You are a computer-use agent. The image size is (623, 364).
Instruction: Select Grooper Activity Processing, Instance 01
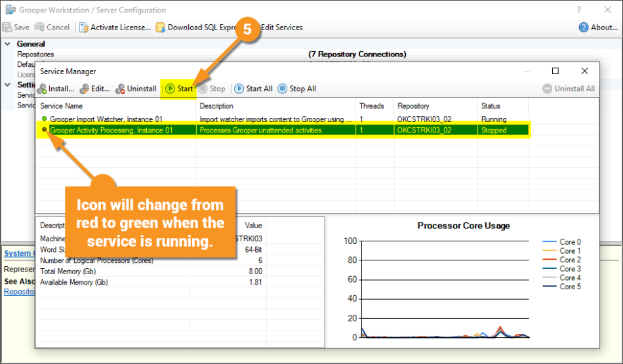(283, 130)
